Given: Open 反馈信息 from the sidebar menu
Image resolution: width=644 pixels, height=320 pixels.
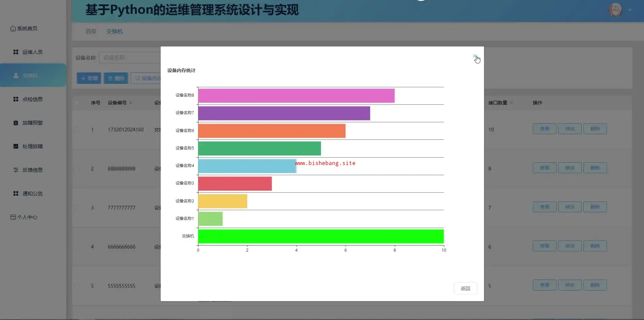Looking at the screenshot, I should coord(33,170).
